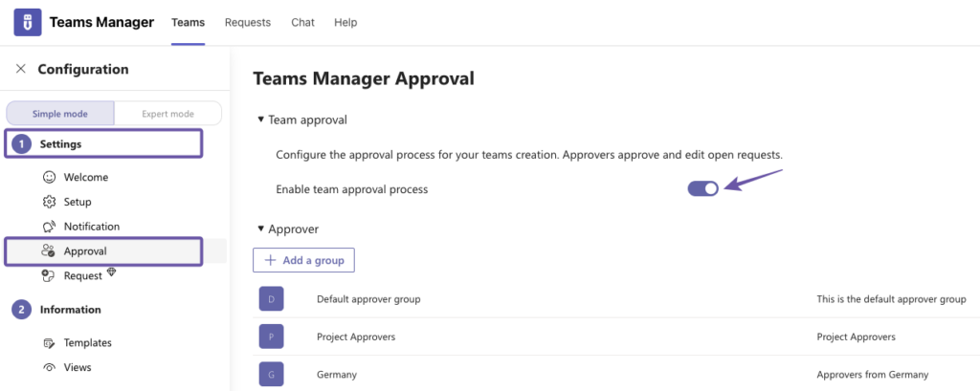Click the Welcome smiley icon

click(49, 178)
